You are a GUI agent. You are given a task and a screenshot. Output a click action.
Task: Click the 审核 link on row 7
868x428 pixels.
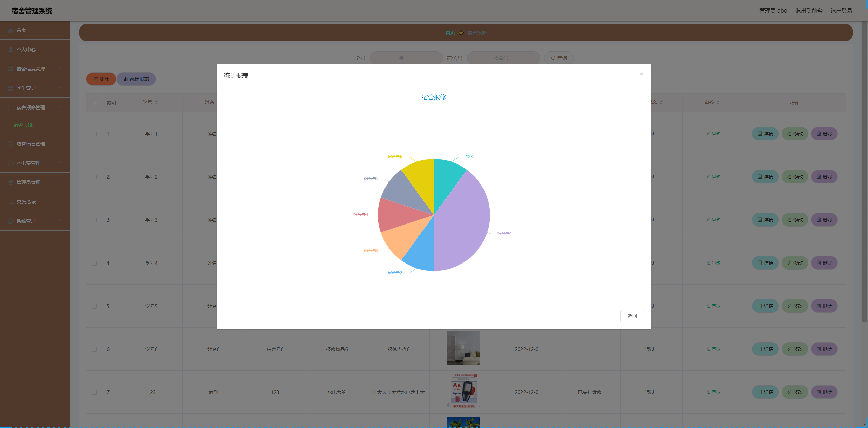pyautogui.click(x=713, y=392)
